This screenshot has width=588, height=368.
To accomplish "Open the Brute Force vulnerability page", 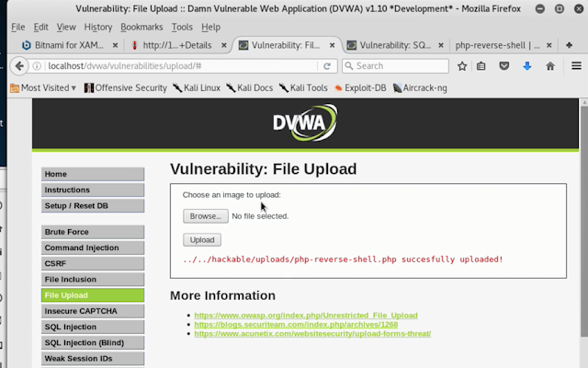I will [x=93, y=232].
